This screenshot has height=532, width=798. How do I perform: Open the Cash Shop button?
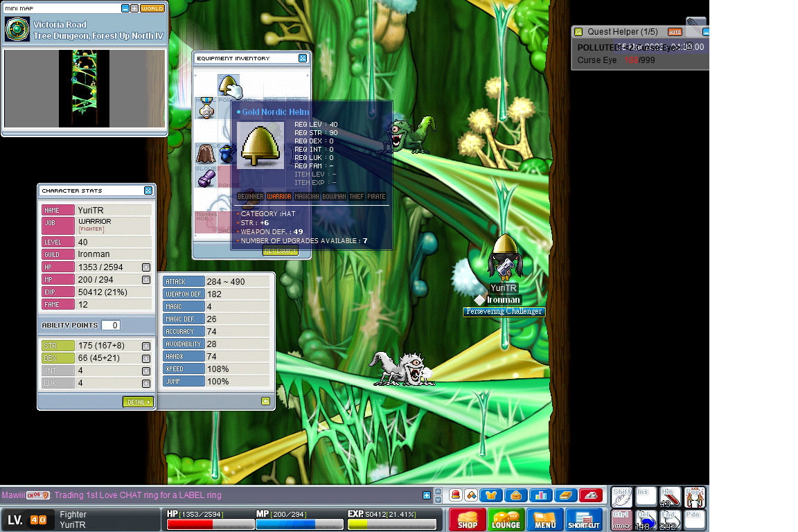(x=468, y=520)
